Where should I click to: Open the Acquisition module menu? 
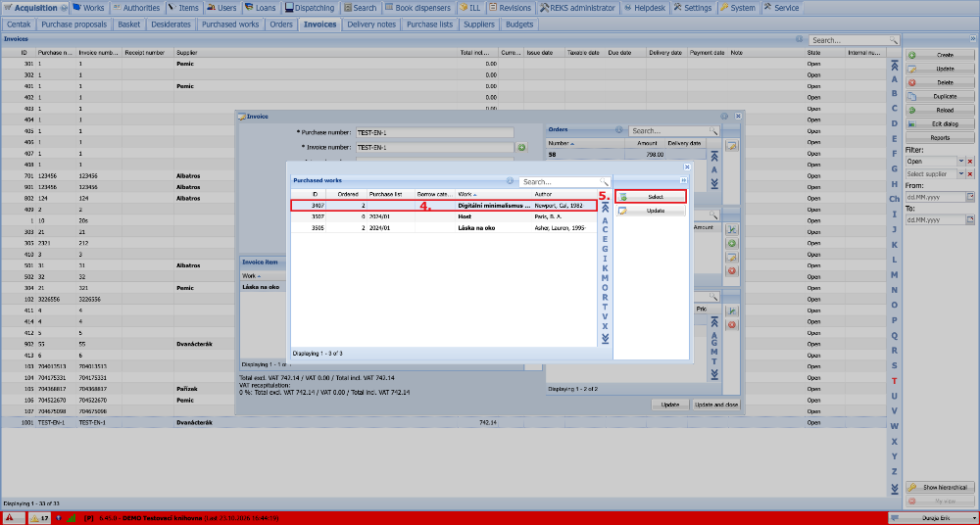(x=35, y=8)
